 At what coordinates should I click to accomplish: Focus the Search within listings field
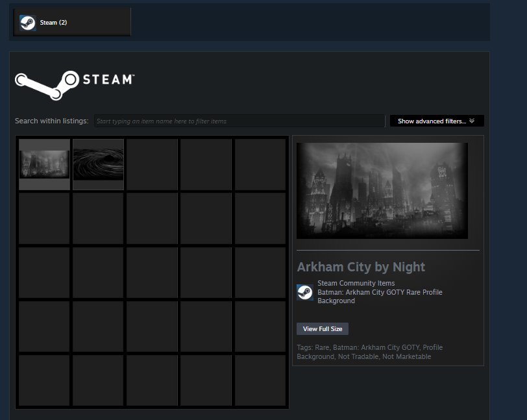(x=239, y=121)
